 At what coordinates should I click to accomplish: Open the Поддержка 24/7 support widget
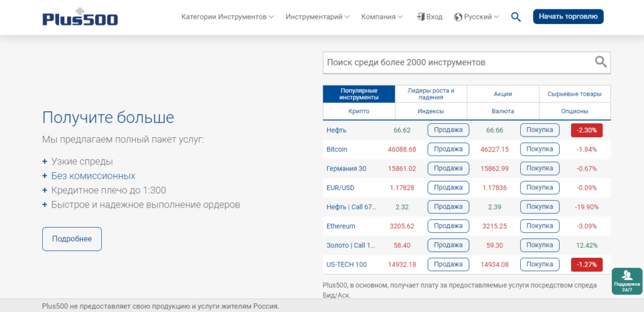(x=627, y=281)
